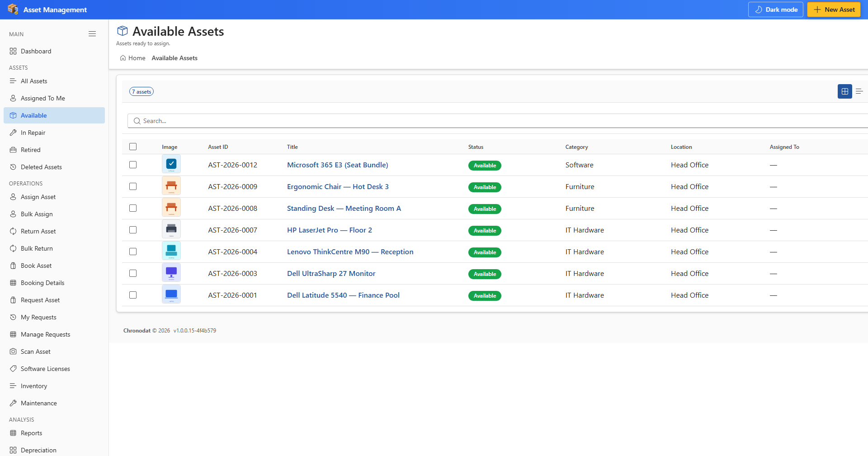Click the Home breadcrumb house icon
This screenshot has width=868, height=456.
pos(123,58)
